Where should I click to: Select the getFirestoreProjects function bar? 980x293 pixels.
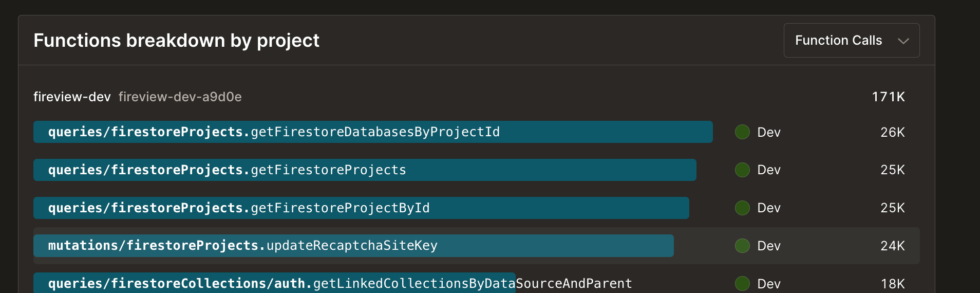point(364,170)
